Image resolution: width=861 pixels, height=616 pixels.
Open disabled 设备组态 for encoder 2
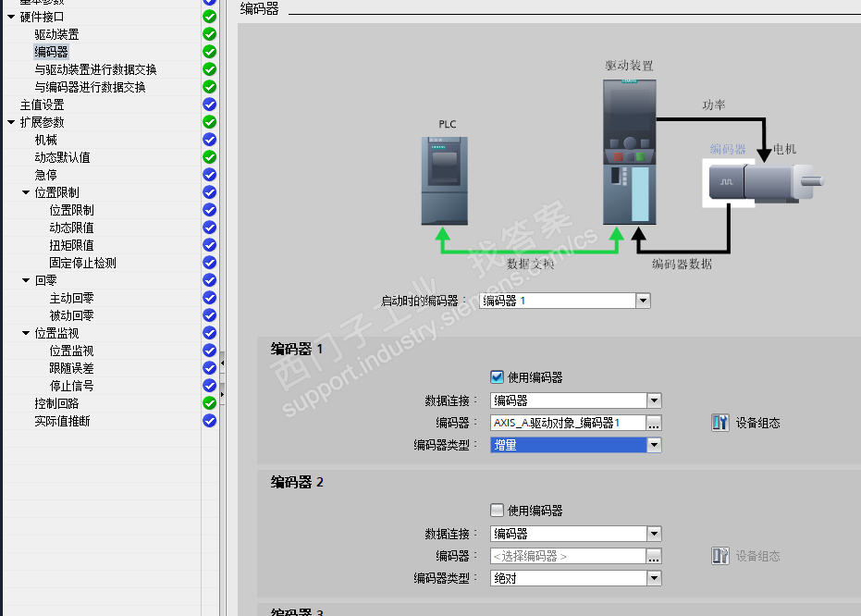pyautogui.click(x=745, y=556)
